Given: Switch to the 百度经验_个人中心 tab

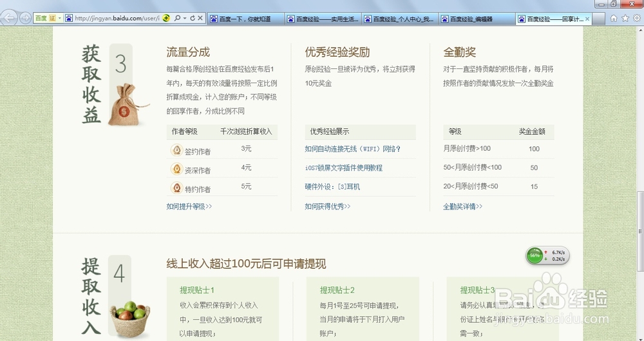Looking at the screenshot, I should pos(400,19).
